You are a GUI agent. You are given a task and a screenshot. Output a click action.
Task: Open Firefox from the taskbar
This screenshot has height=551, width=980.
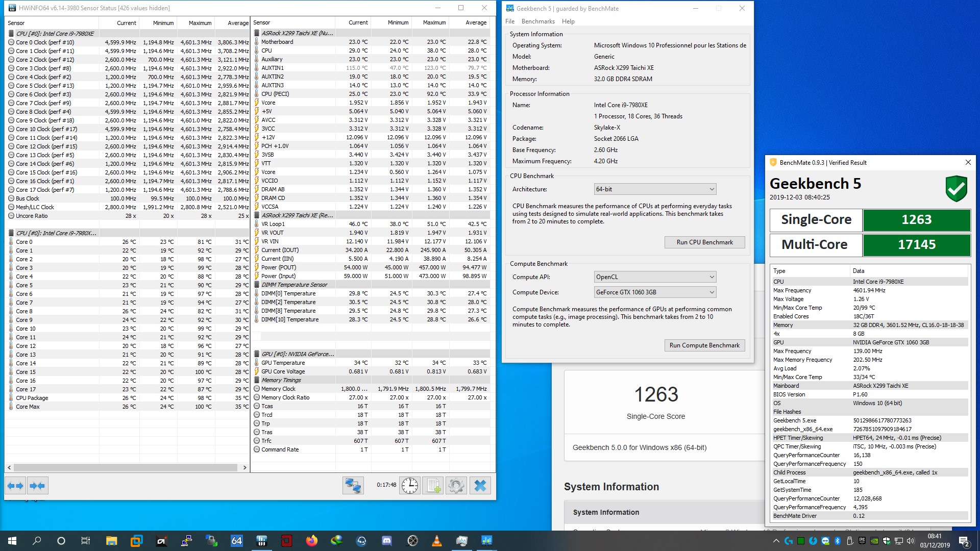tap(311, 541)
